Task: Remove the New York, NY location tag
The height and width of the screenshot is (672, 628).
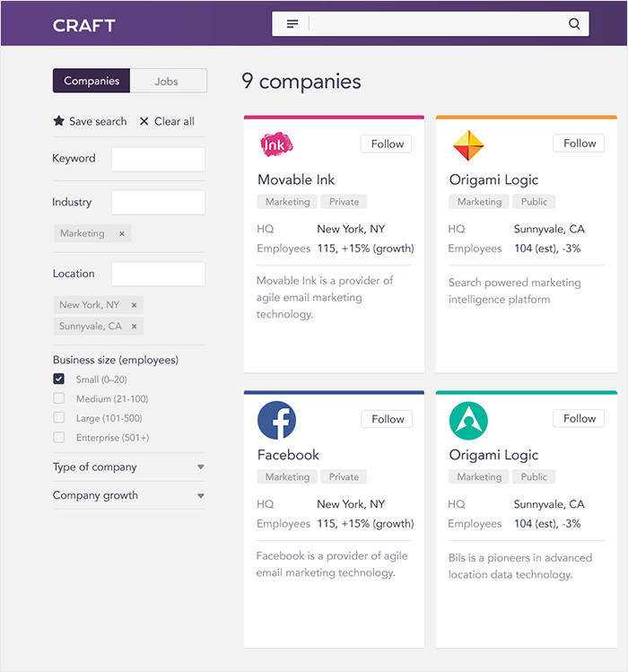Action: pyautogui.click(x=134, y=305)
